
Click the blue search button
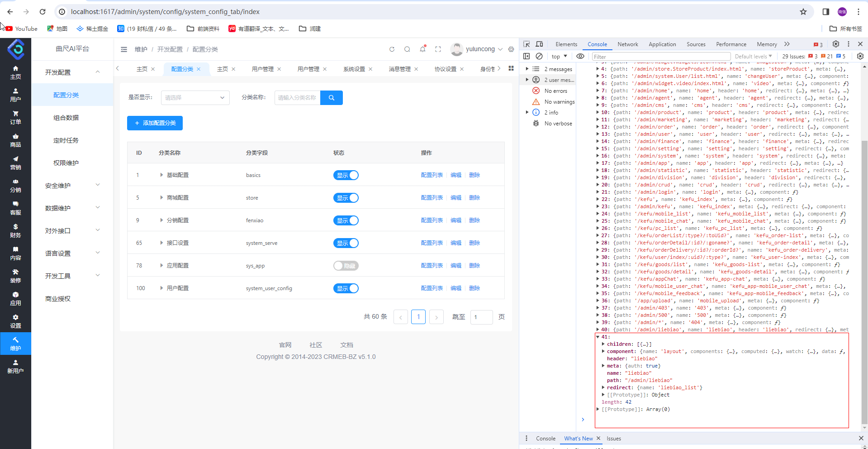click(x=332, y=97)
